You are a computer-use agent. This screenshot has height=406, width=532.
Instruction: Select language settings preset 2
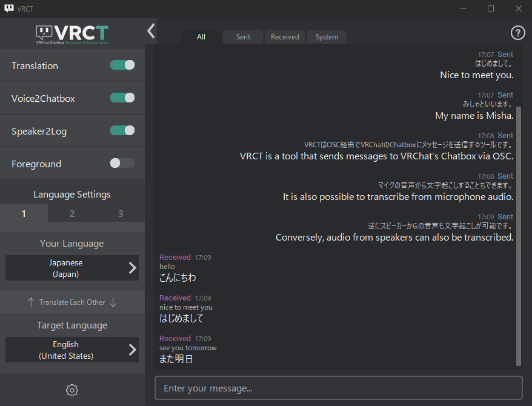pyautogui.click(x=72, y=213)
